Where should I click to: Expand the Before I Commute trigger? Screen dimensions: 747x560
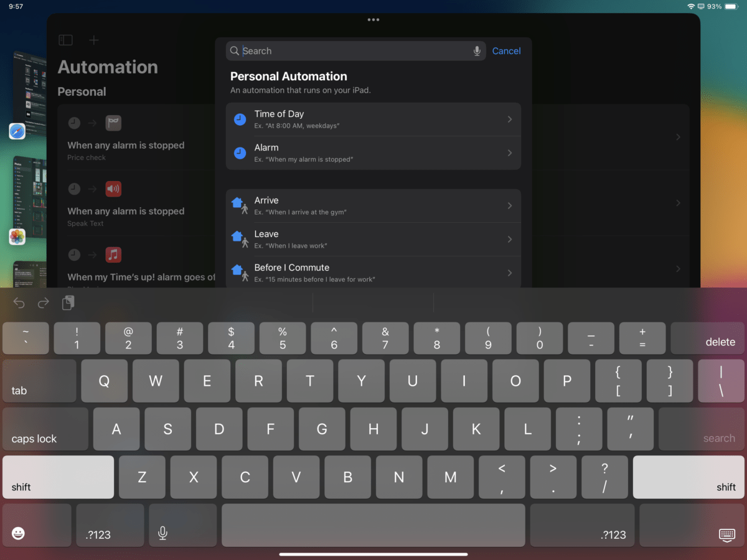point(374,272)
